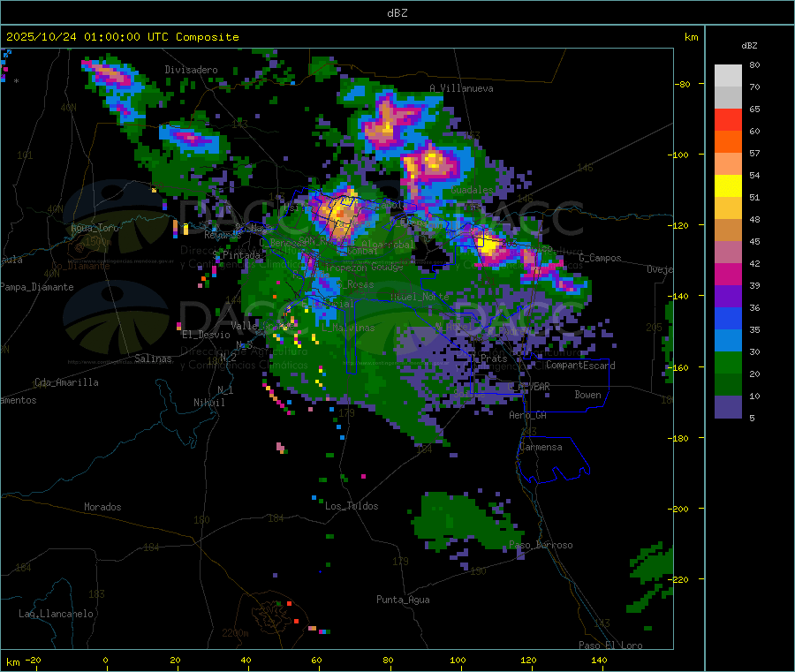Viewport: 795px width, 672px height.
Task: Click the 'Punta_Agua' map label
Action: pos(403,600)
